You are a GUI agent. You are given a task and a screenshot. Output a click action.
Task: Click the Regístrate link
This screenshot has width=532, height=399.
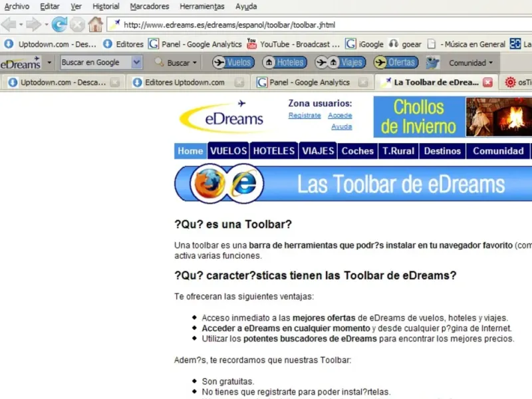click(x=305, y=115)
